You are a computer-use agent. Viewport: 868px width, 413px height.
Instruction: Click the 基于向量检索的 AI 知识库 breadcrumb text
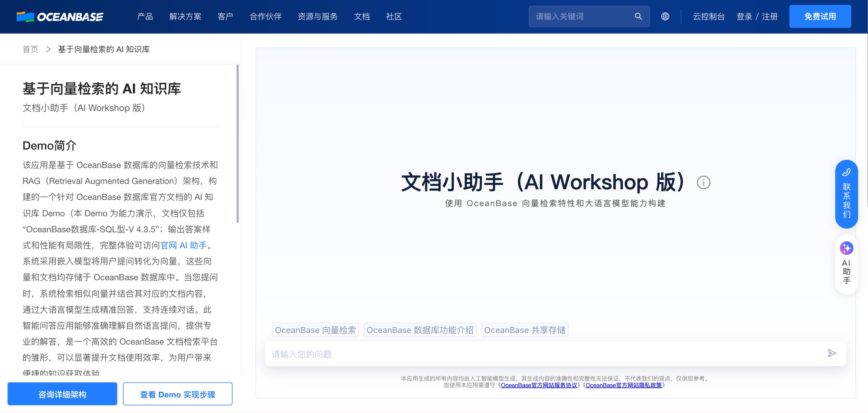(x=104, y=49)
